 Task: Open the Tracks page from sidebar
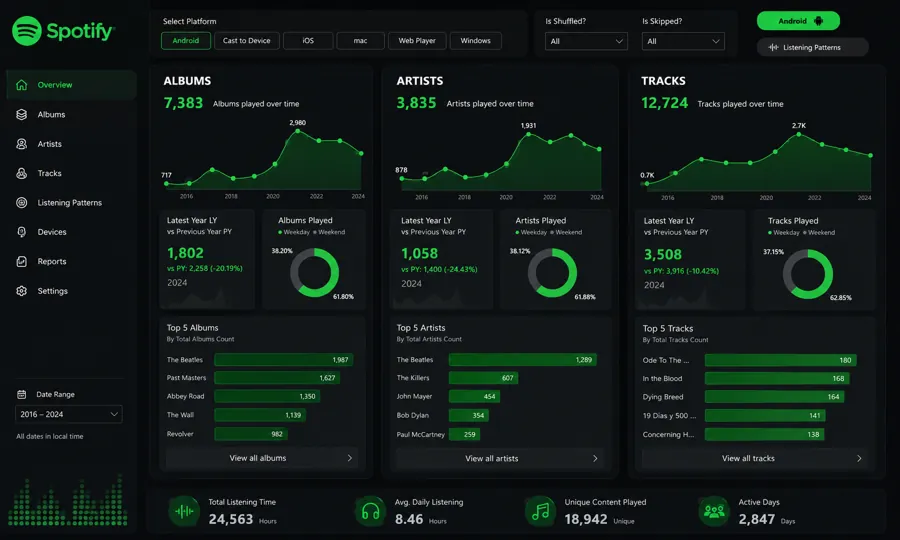pos(72,173)
